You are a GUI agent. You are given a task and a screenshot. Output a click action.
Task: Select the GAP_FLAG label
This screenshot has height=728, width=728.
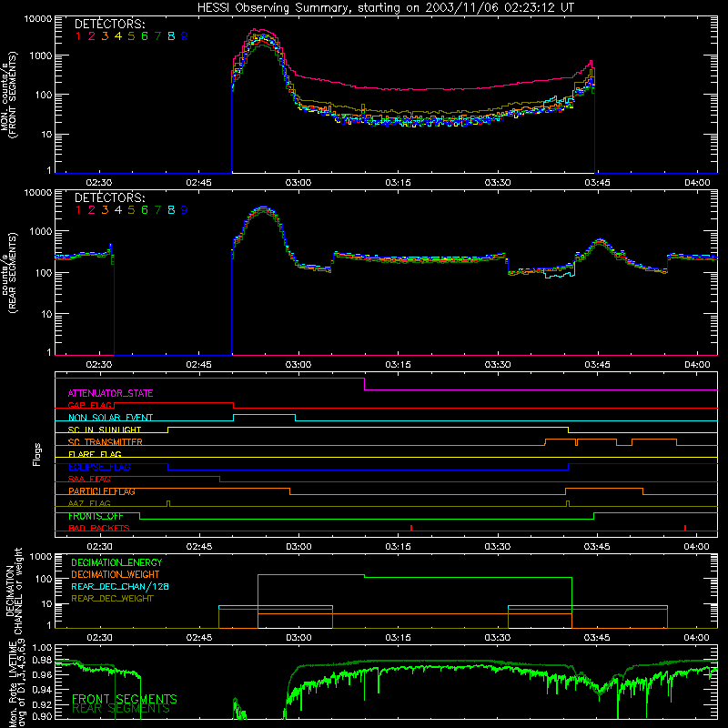(90, 405)
